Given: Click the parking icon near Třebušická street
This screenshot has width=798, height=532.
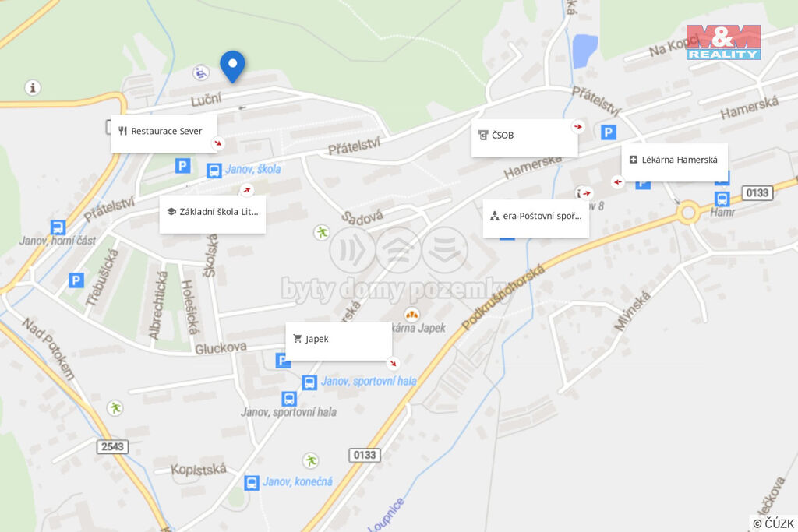Looking at the screenshot, I should (76, 280).
